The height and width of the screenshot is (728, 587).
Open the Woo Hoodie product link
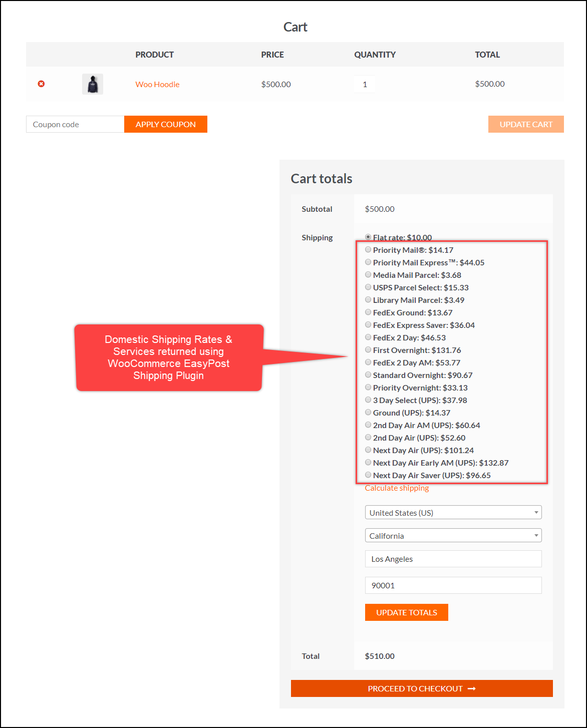tap(157, 84)
